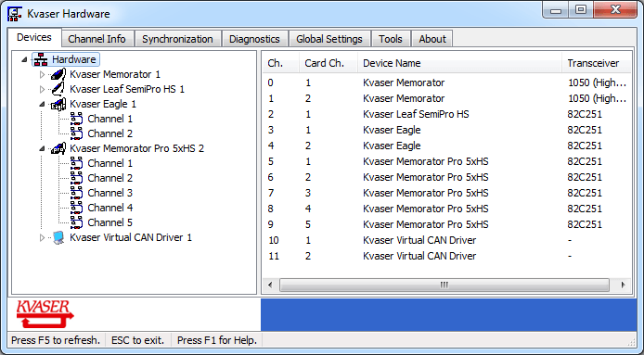Screen dimensions: 644x355
Task: Open the Diagnostics tab
Action: point(254,39)
